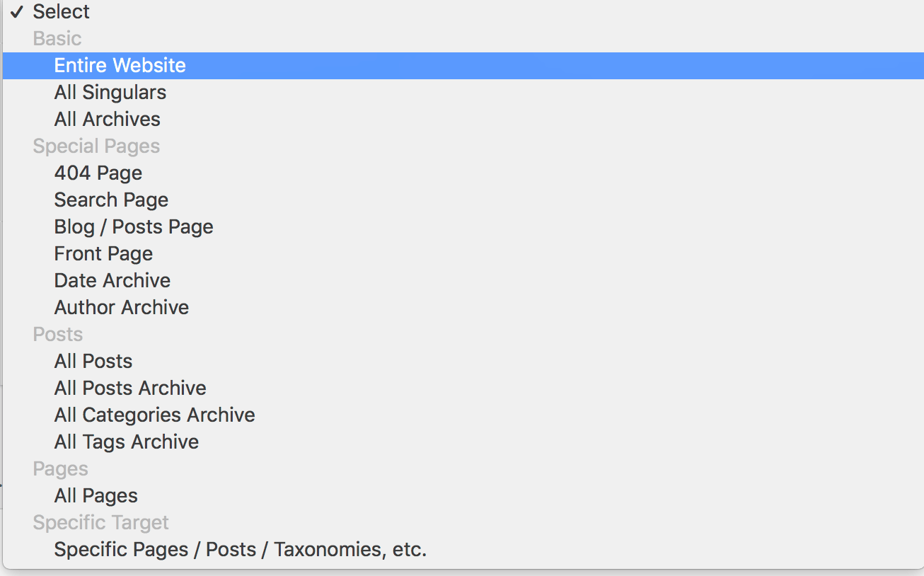The image size is (924, 576).
Task: Choose the All Posts option
Action: click(x=93, y=361)
